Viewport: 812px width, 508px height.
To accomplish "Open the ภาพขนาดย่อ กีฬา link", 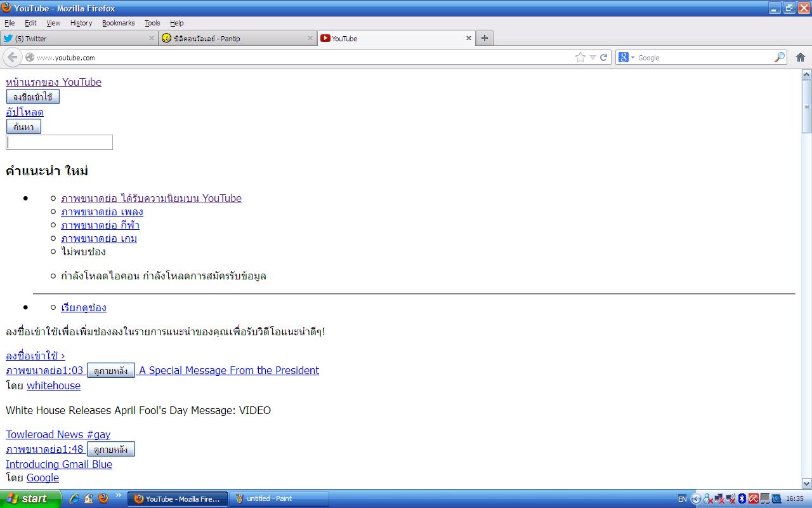I will (100, 225).
